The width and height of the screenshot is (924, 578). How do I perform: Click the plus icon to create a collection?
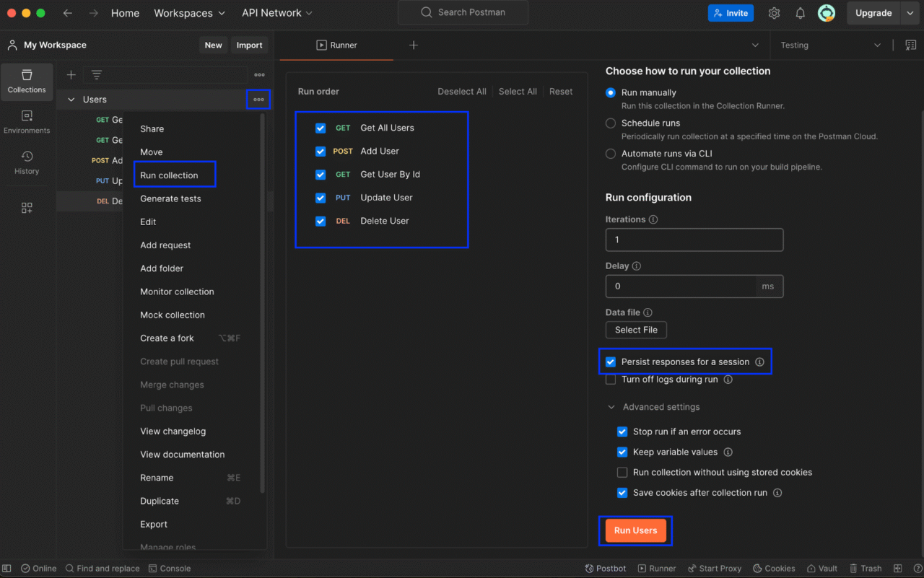click(71, 74)
